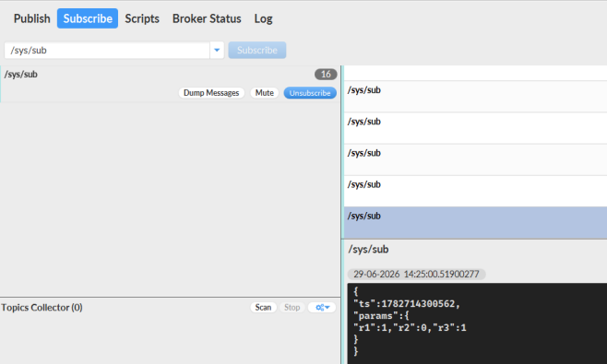Viewport: 607px width, 364px height.
Task: Dump messages for /sys/sub subscription
Action: pos(211,93)
